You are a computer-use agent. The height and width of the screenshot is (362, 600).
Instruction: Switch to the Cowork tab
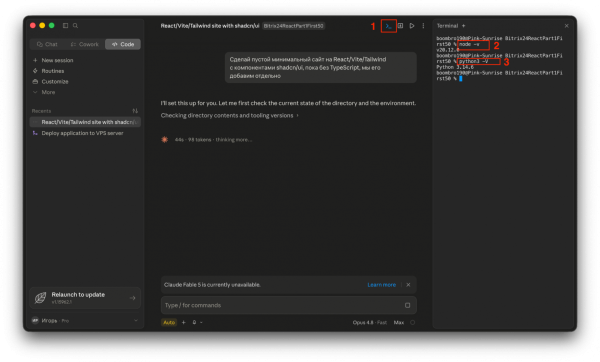tap(85, 44)
